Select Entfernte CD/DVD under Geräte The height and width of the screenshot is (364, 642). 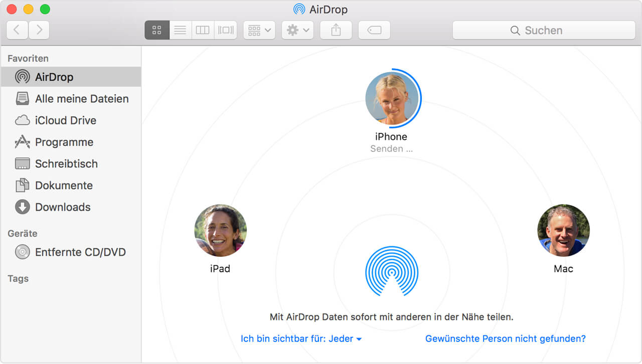(x=80, y=252)
